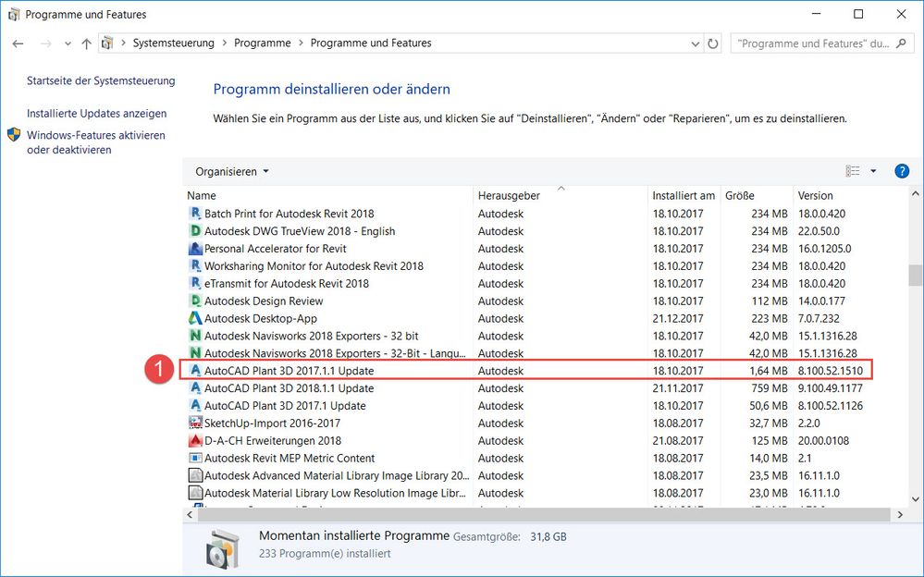Screen dimensions: 924x577
Task: Click the horizontal scrollbar right arrow
Action: (x=900, y=514)
